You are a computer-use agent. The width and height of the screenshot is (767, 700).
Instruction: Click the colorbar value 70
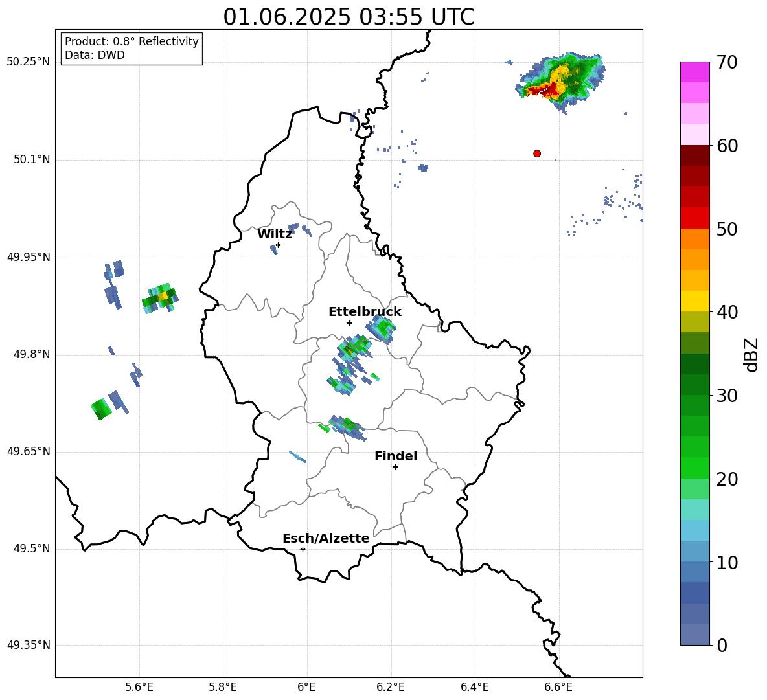click(x=727, y=62)
